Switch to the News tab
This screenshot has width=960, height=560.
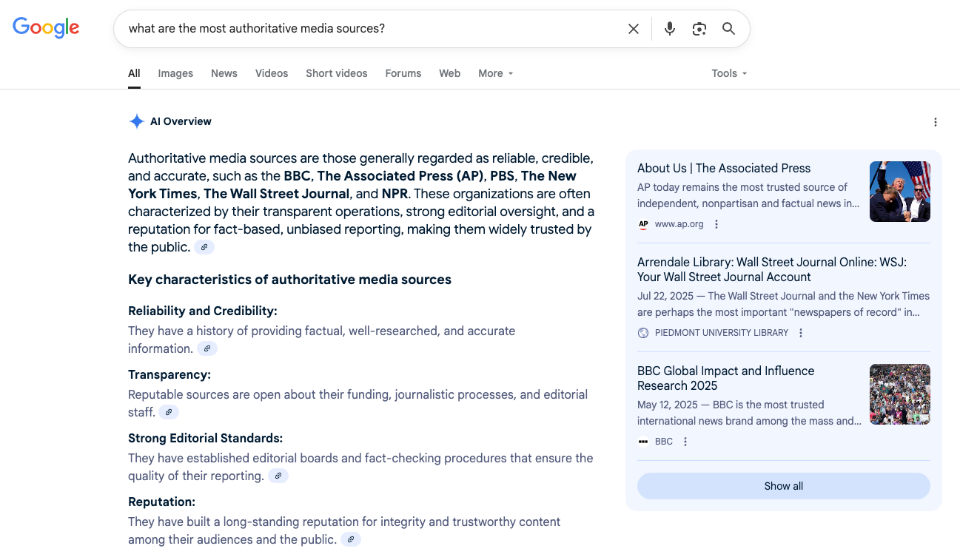coord(224,73)
